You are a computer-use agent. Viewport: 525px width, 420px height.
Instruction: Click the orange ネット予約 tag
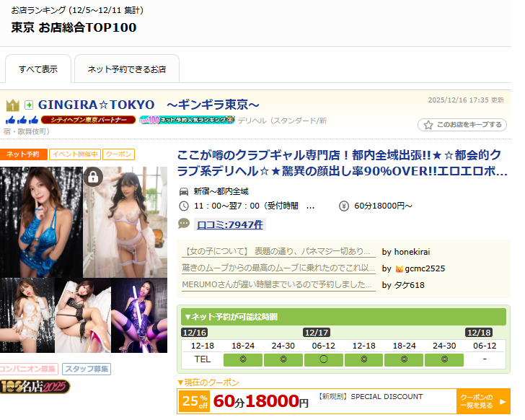coord(24,154)
